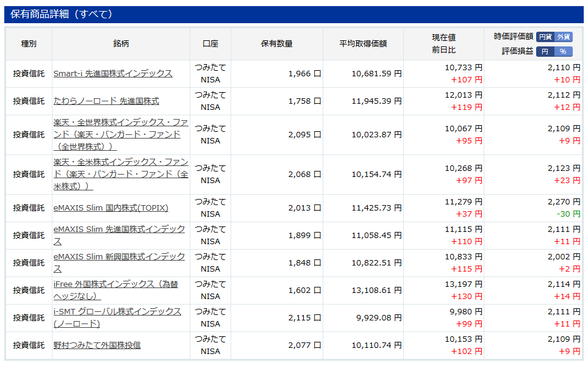Select daily change +37 円
Viewport: 588px width, 365px height.
pyautogui.click(x=468, y=214)
